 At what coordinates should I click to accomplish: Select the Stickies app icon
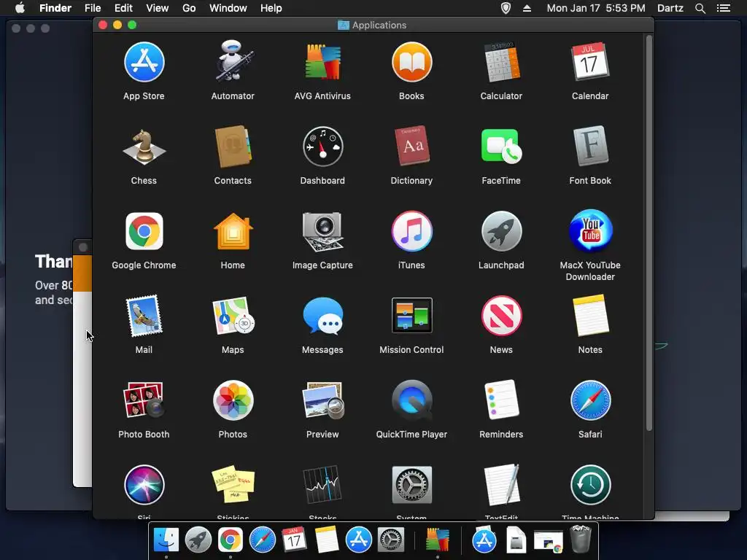coord(233,484)
